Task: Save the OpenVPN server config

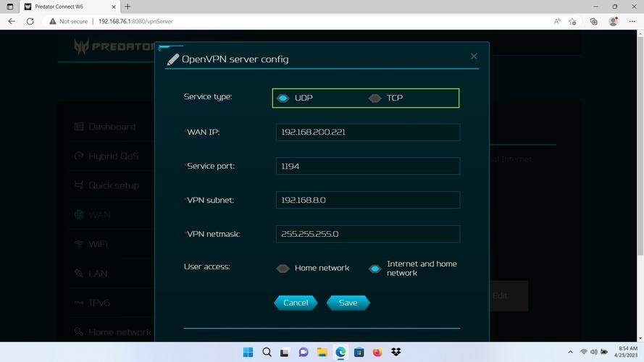Action: [x=348, y=303]
